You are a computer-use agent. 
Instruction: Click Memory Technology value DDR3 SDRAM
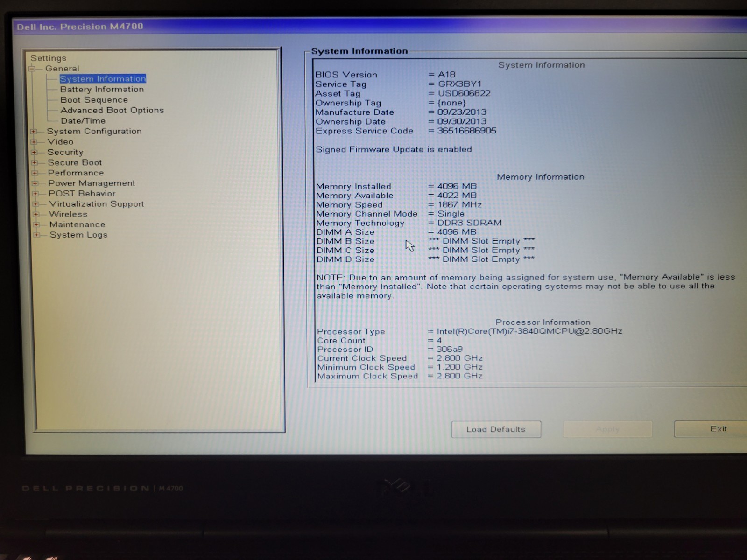click(469, 223)
